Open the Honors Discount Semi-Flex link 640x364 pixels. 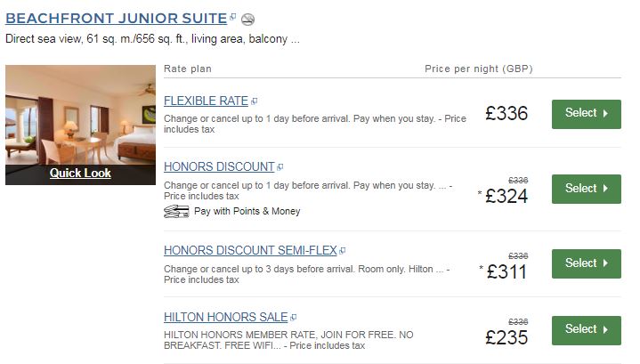tap(250, 250)
